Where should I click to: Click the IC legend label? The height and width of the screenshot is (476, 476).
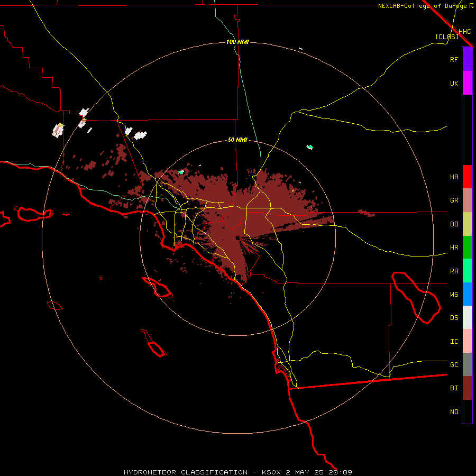click(x=454, y=342)
